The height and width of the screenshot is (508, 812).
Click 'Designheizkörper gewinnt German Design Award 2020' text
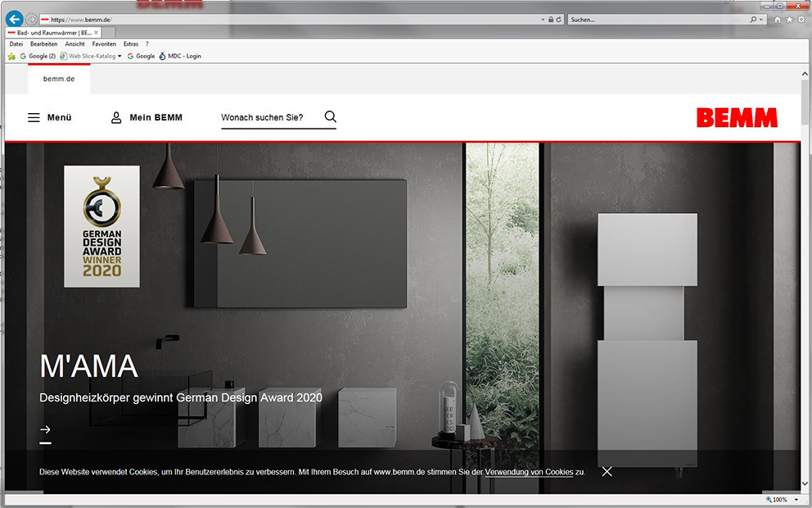coord(181,397)
